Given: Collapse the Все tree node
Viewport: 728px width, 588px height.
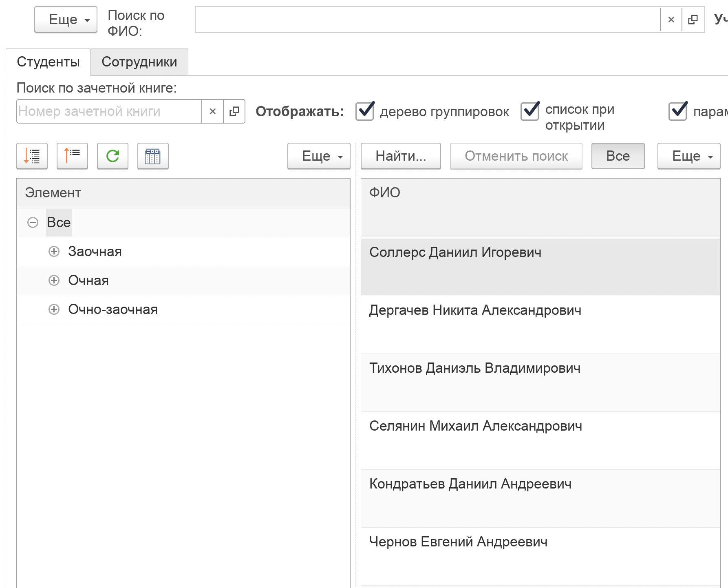Looking at the screenshot, I should (x=33, y=223).
